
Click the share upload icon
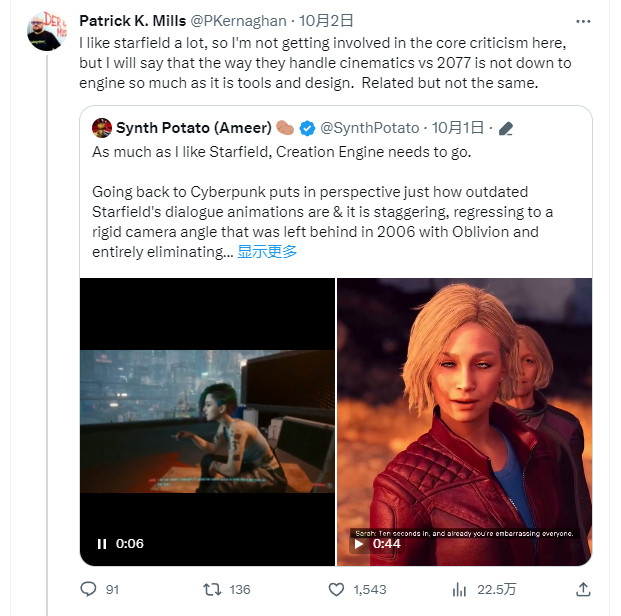(583, 589)
